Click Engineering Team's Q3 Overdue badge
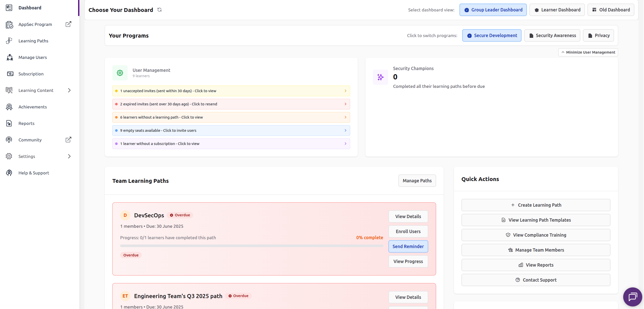The image size is (644, 309). click(238, 296)
